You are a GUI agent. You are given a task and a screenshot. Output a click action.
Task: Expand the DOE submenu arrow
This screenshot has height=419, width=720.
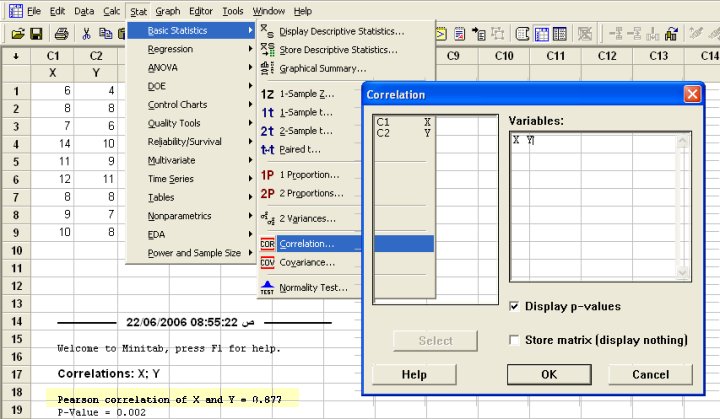pyautogui.click(x=250, y=85)
